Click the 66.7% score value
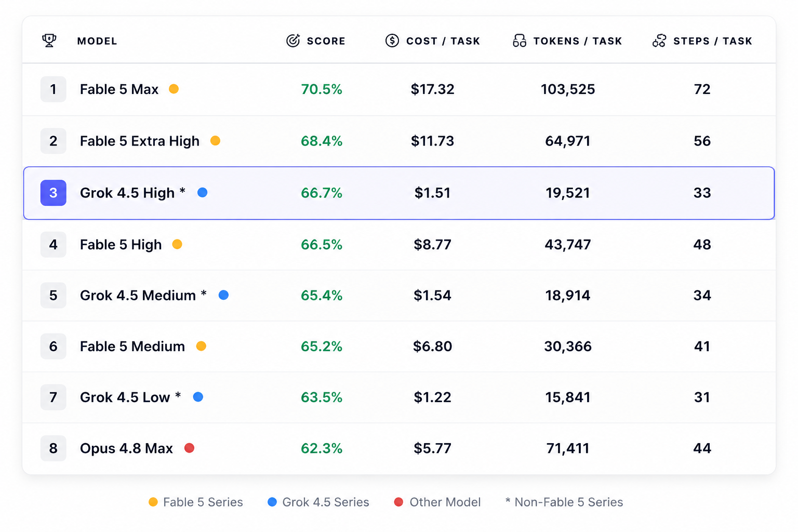 [322, 193]
